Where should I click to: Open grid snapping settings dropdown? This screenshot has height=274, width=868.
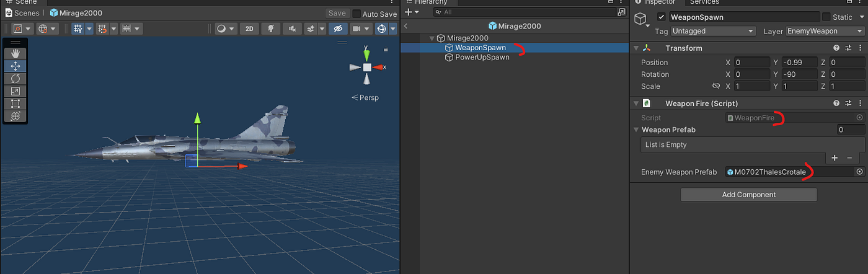pyautogui.click(x=113, y=29)
